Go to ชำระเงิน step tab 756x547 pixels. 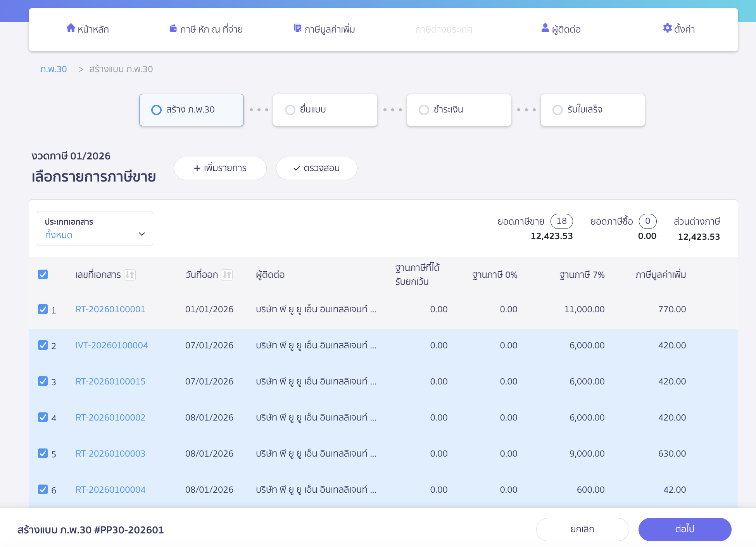[459, 110]
